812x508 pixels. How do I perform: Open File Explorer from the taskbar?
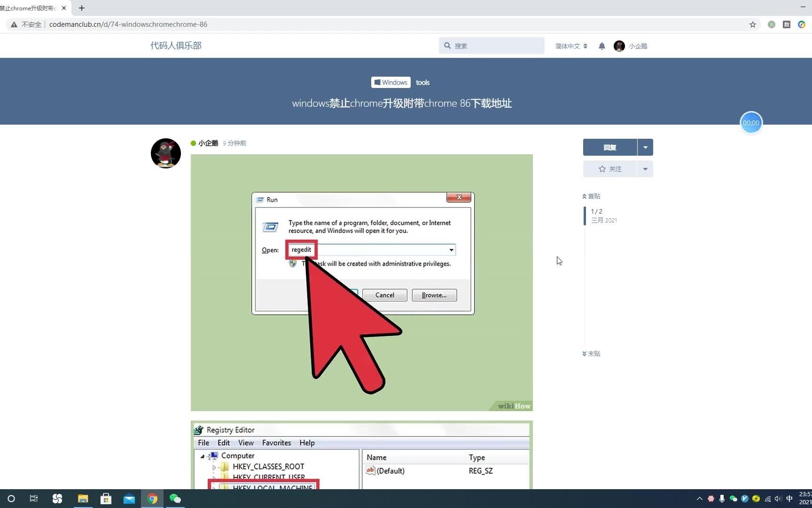coord(83,499)
